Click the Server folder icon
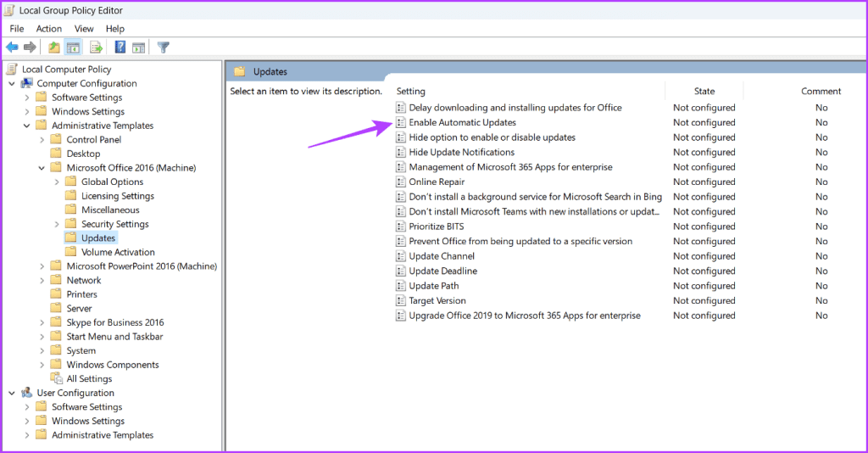 tap(56, 308)
